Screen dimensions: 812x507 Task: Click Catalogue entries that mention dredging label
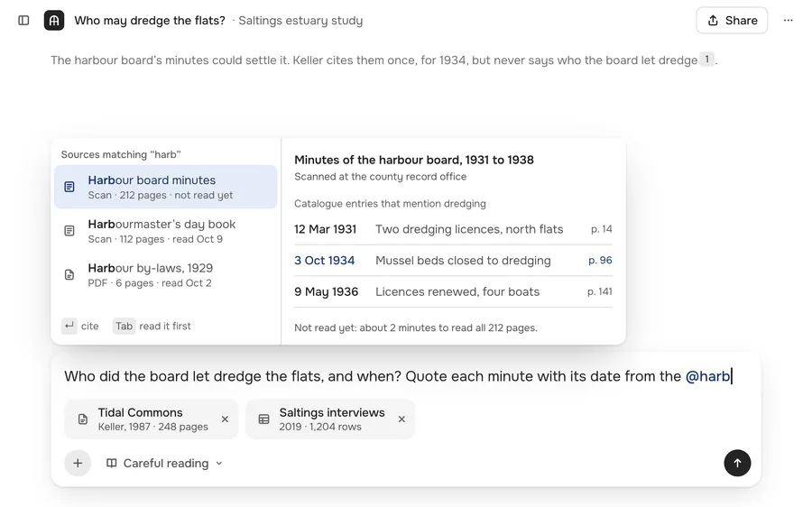pos(390,204)
